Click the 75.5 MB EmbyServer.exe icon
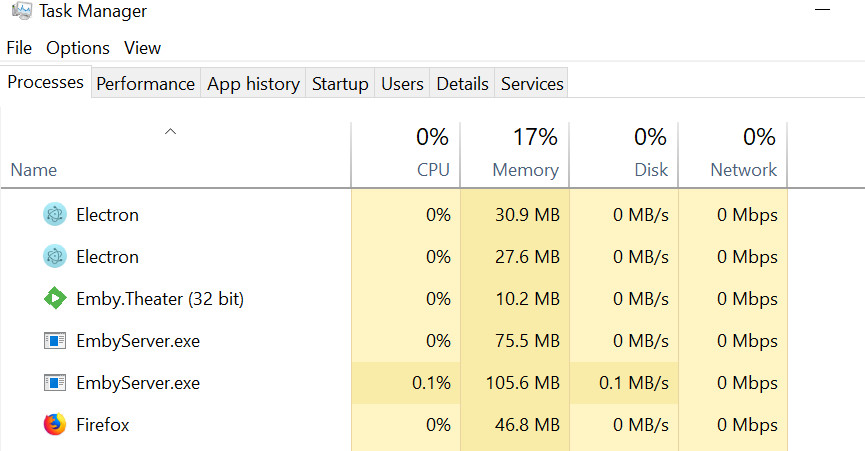 pos(54,341)
